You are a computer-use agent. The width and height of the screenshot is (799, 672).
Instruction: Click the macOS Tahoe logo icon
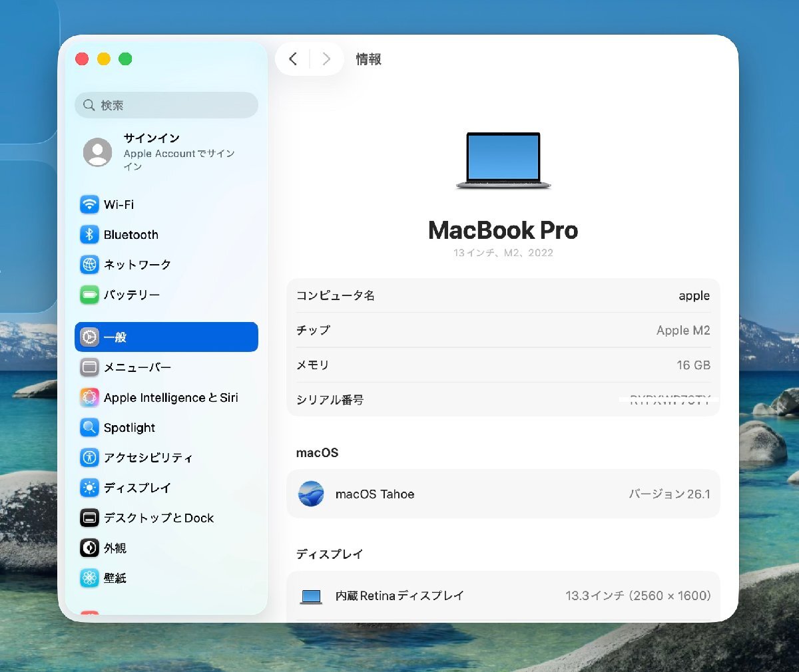pyautogui.click(x=311, y=494)
